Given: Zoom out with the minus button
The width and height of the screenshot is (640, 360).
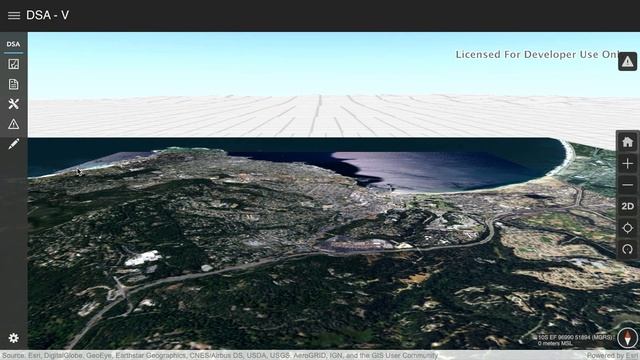Looking at the screenshot, I should pyautogui.click(x=627, y=185).
